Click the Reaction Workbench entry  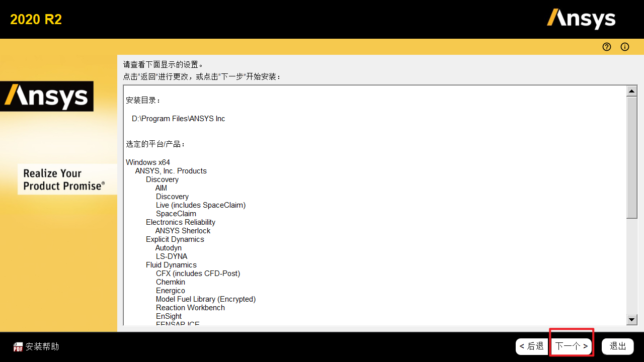pyautogui.click(x=190, y=308)
